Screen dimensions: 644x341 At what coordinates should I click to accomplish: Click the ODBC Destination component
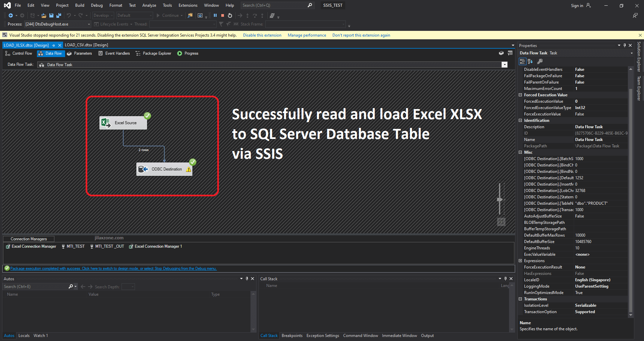coord(164,169)
